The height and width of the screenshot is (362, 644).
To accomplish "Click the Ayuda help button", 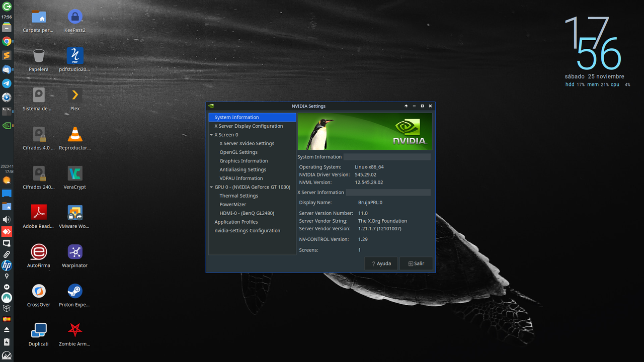I will tap(381, 263).
